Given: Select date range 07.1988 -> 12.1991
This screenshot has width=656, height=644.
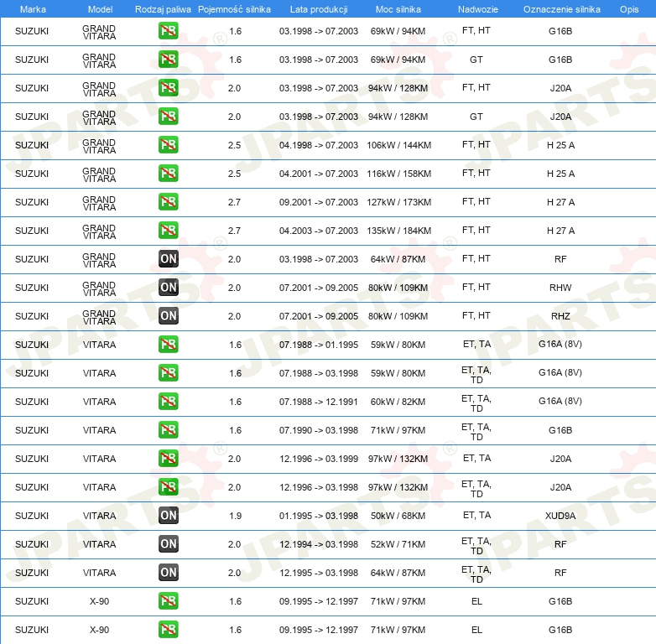Looking at the screenshot, I should coord(319,402).
